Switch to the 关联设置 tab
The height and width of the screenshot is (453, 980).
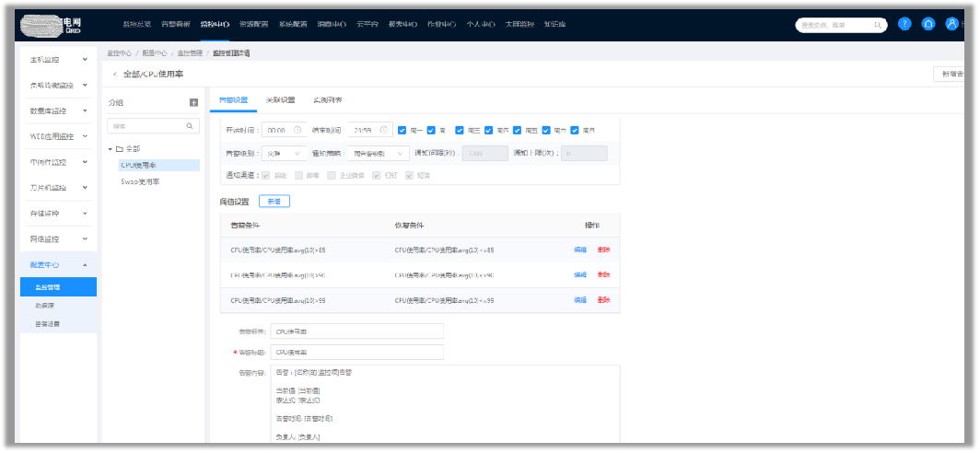coord(280,99)
